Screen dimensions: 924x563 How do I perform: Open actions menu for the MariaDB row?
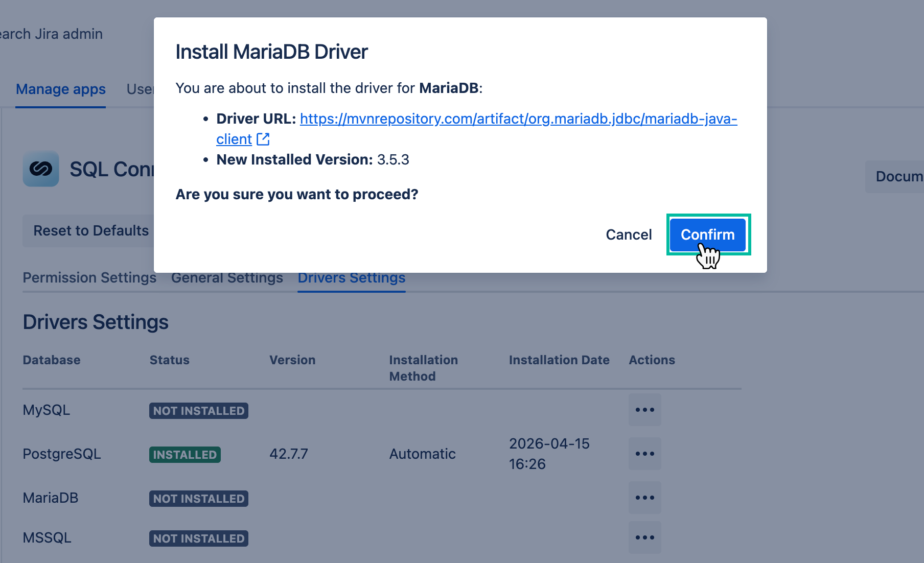click(x=645, y=498)
